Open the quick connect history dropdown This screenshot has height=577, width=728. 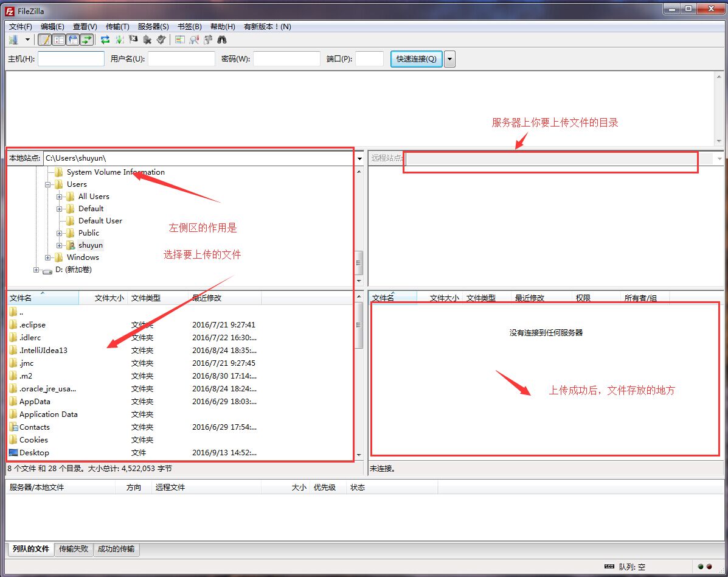point(449,59)
